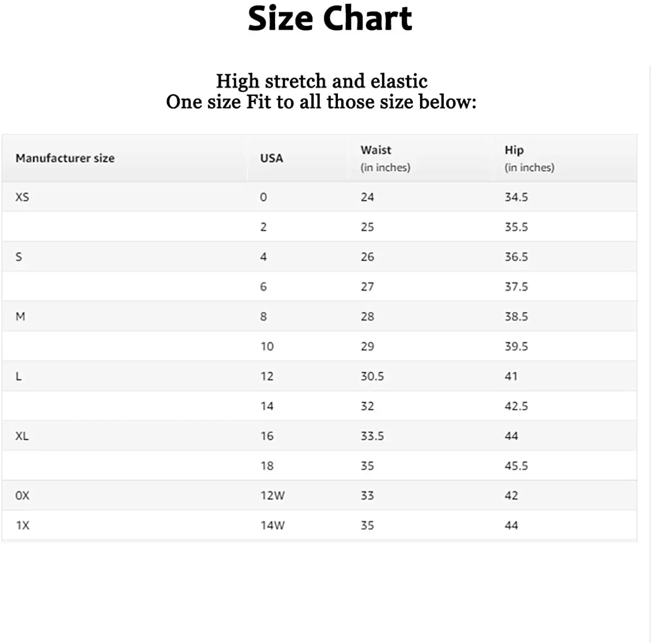Click the 'One size Fit to all' line

point(321,102)
